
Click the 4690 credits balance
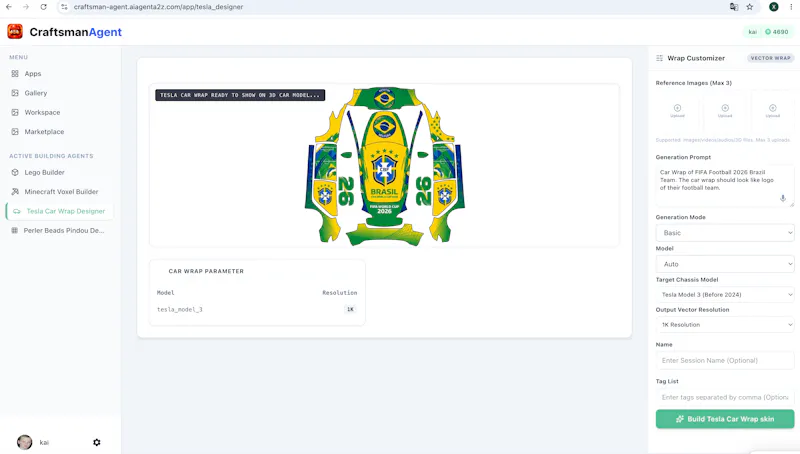[780, 32]
